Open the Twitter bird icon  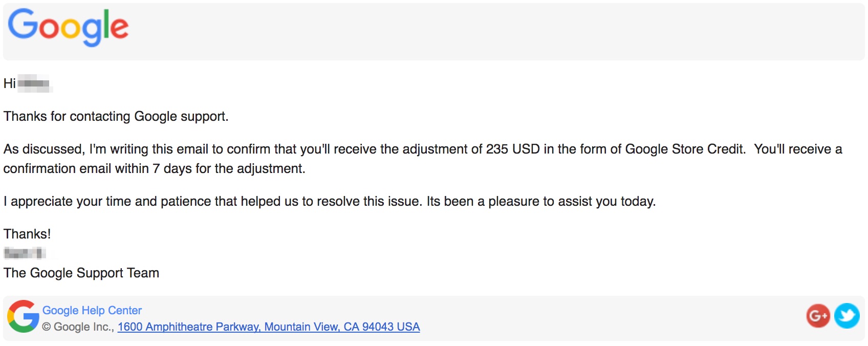coord(847,316)
